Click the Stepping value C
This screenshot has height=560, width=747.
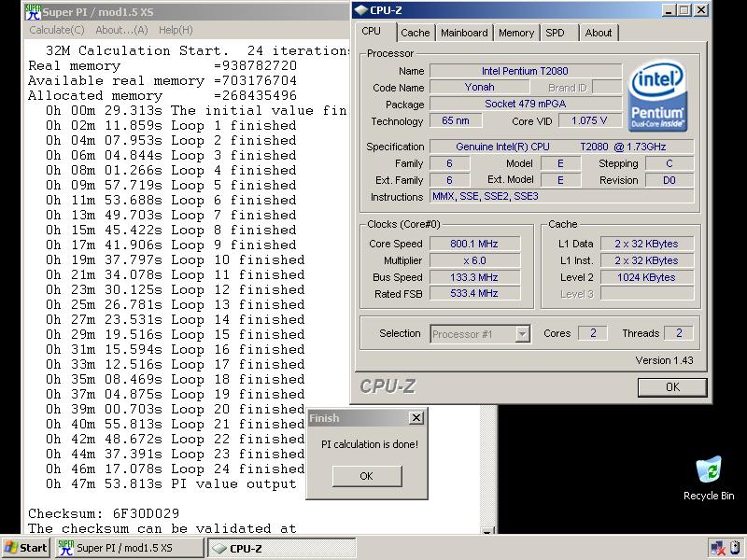click(x=669, y=163)
